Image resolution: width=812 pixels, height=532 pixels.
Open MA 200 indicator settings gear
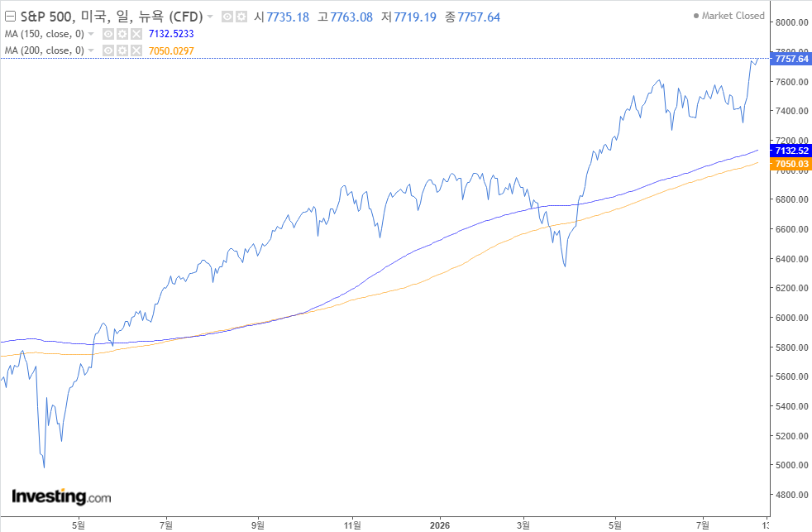click(122, 50)
